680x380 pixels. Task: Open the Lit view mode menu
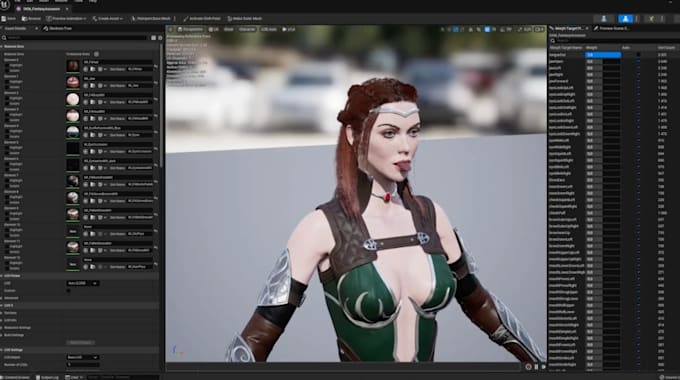click(213, 29)
